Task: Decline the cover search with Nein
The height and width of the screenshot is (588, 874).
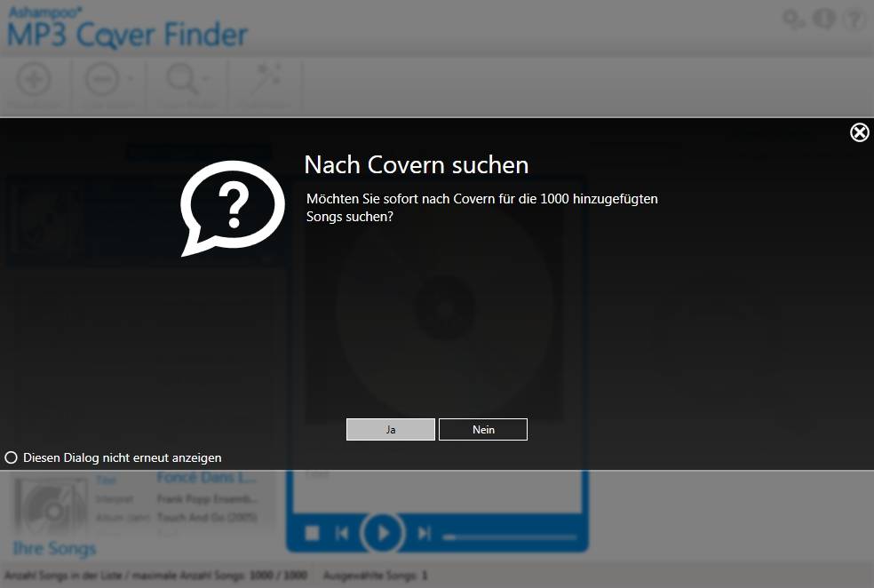Action: click(482, 429)
